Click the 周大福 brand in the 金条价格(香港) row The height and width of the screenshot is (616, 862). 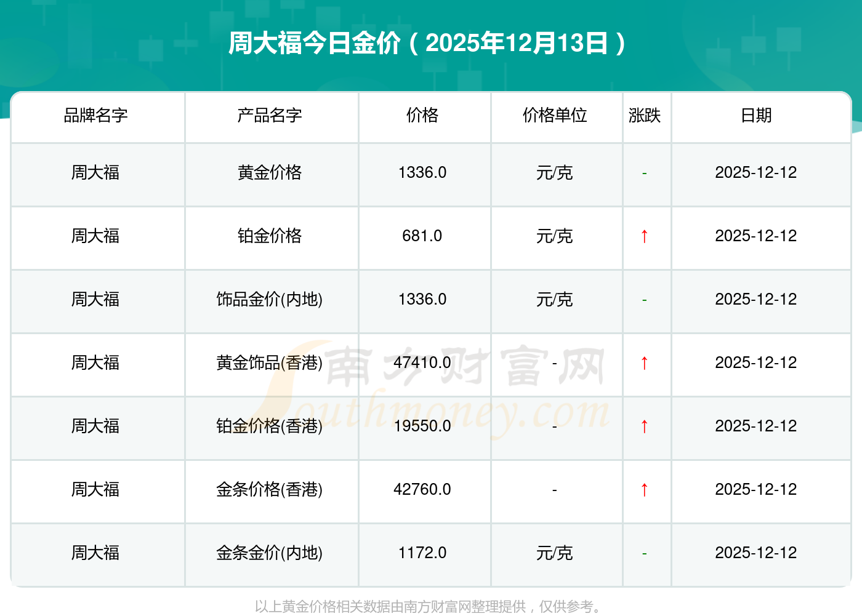pyautogui.click(x=95, y=490)
